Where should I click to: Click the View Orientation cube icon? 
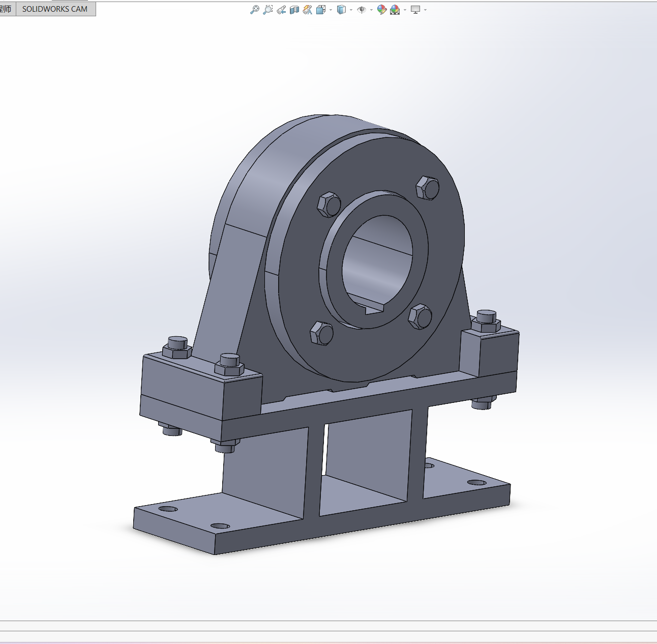coord(321,10)
